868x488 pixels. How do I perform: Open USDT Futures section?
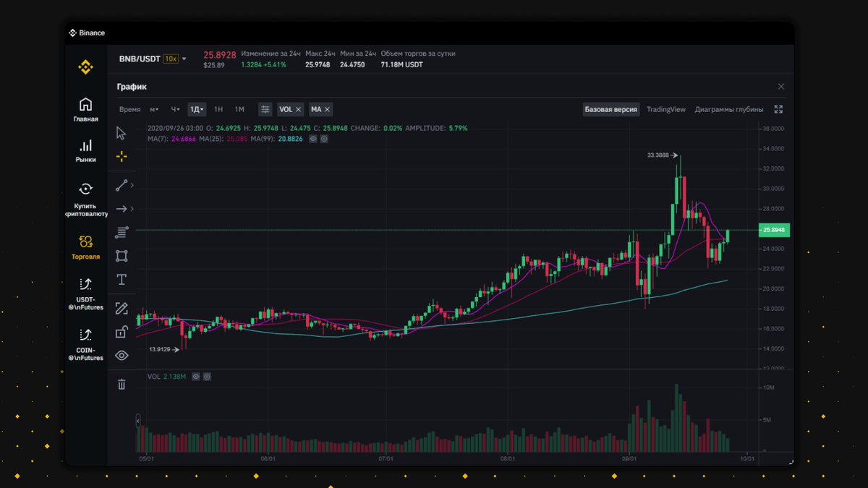pyautogui.click(x=85, y=294)
